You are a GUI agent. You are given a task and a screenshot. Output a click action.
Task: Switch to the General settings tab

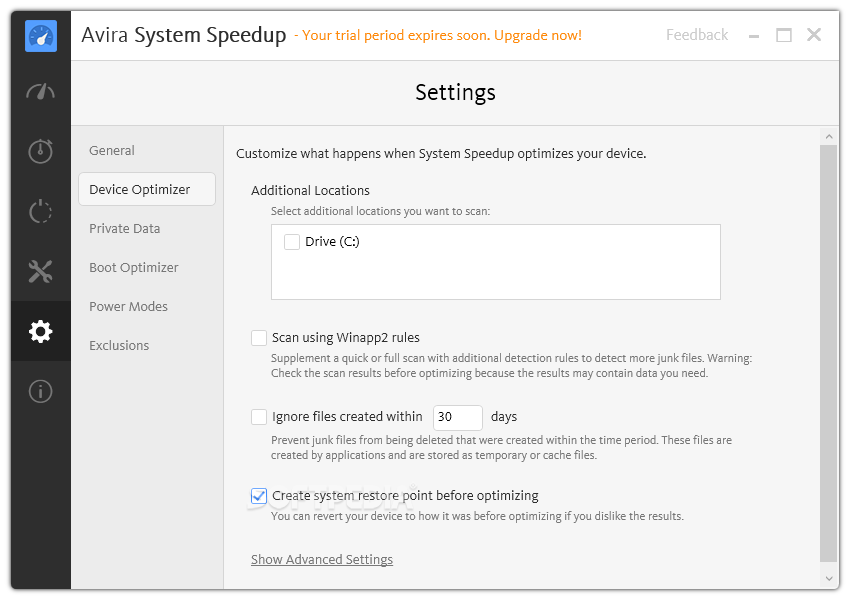click(112, 150)
